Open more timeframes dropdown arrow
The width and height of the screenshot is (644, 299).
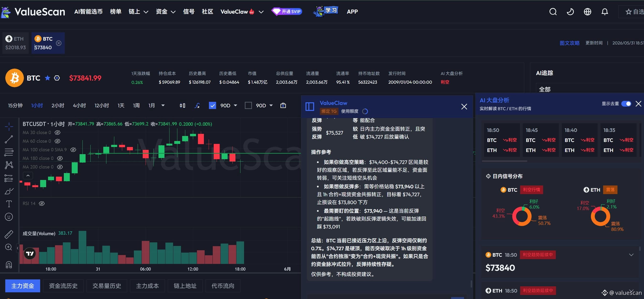163,105
